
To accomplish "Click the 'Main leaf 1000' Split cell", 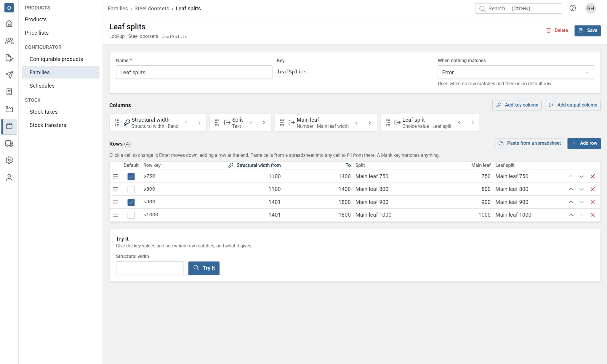I will click(373, 215).
